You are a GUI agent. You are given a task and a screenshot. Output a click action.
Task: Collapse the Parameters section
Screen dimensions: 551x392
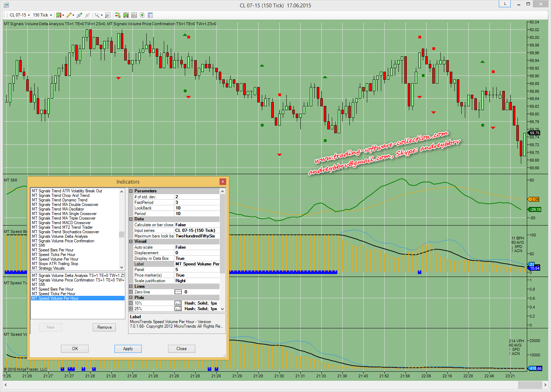point(131,191)
